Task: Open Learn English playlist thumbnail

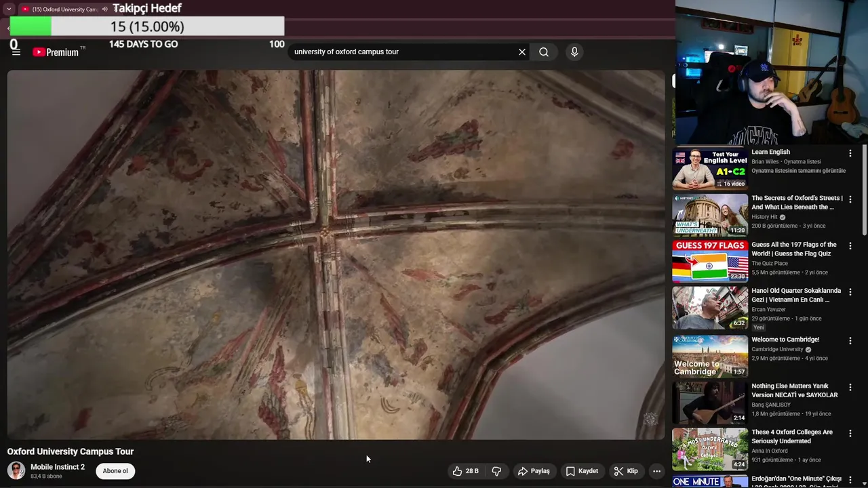Action: 710,169
